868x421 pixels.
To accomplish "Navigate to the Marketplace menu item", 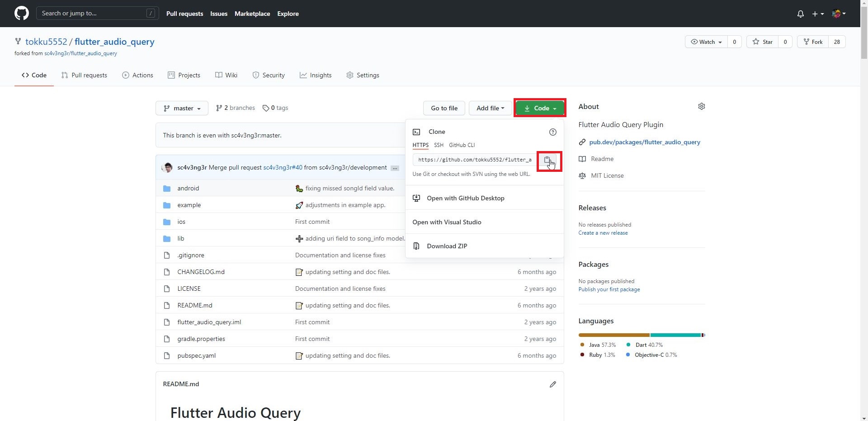I will click(x=252, y=14).
